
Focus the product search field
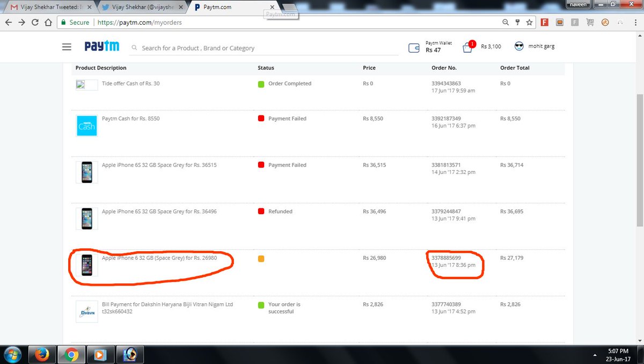[x=265, y=48]
